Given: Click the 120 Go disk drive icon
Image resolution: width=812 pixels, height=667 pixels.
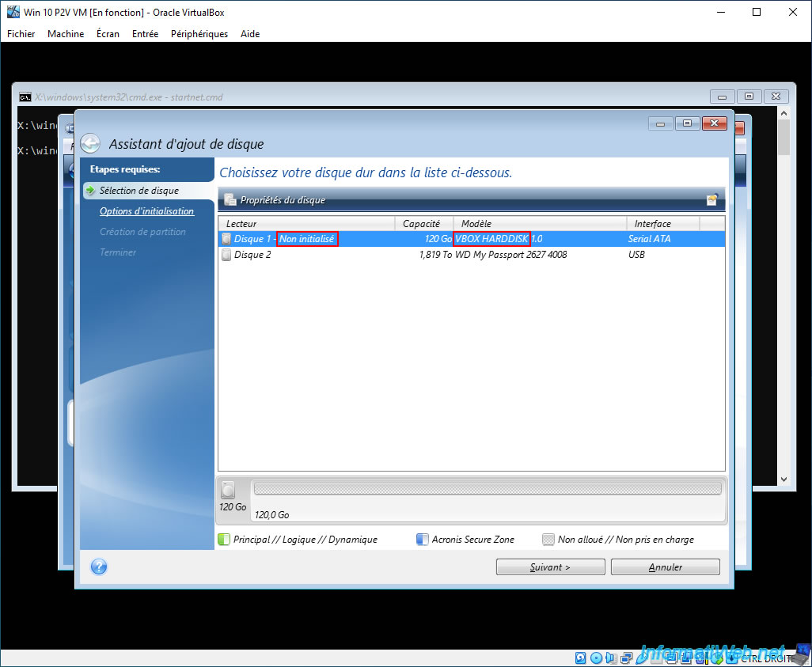Looking at the screenshot, I should point(228,490).
